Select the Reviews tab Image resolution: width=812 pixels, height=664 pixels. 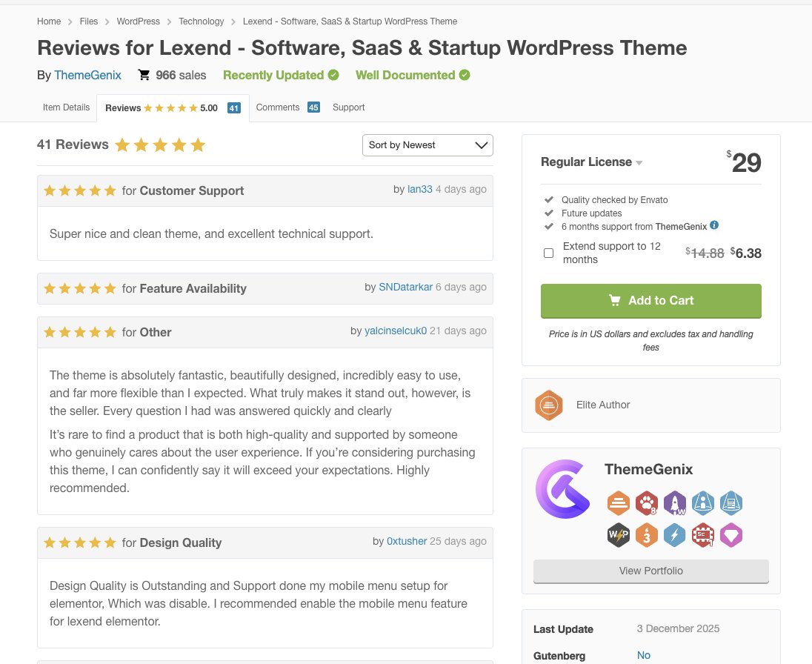[173, 107]
